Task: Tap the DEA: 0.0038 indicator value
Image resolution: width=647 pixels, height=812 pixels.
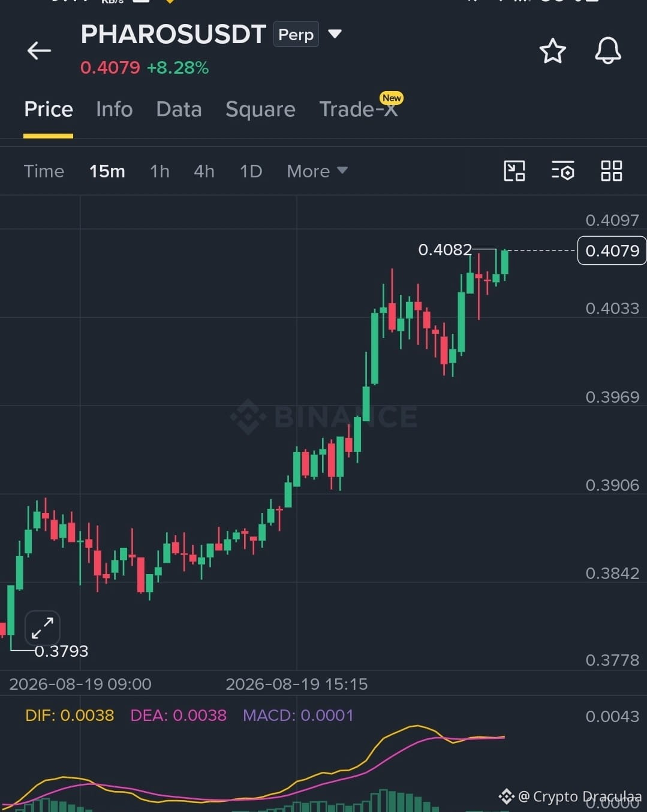Action: 178,715
